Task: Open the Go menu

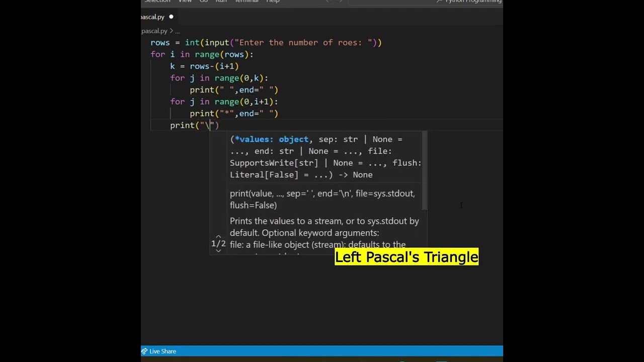Action: (x=204, y=2)
